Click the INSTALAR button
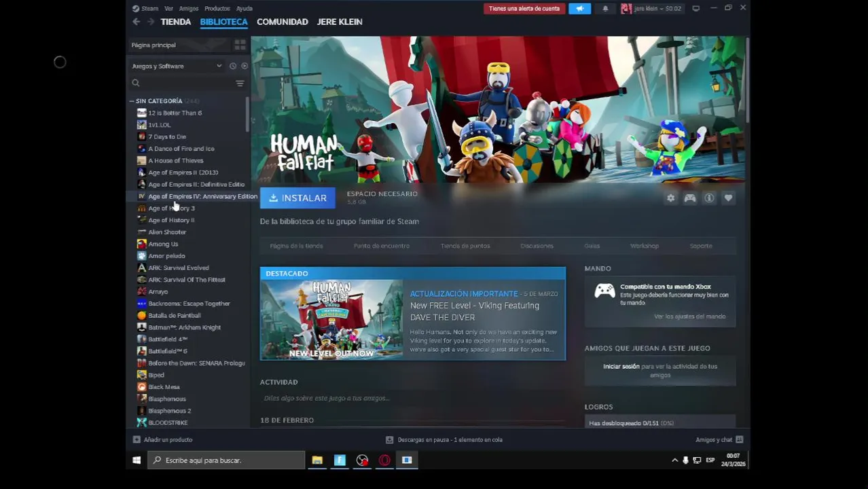 (297, 198)
